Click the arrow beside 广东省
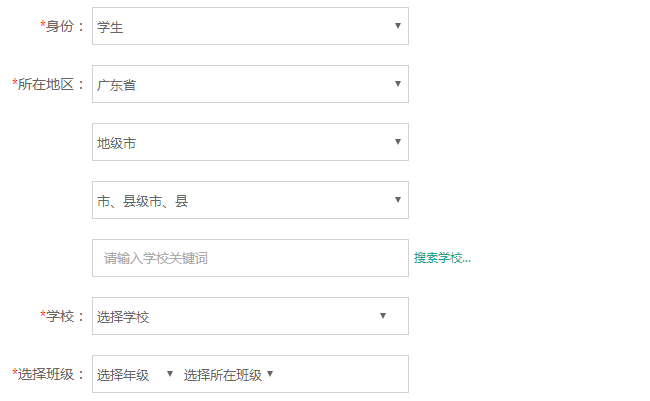This screenshot has width=650, height=401. (397, 84)
